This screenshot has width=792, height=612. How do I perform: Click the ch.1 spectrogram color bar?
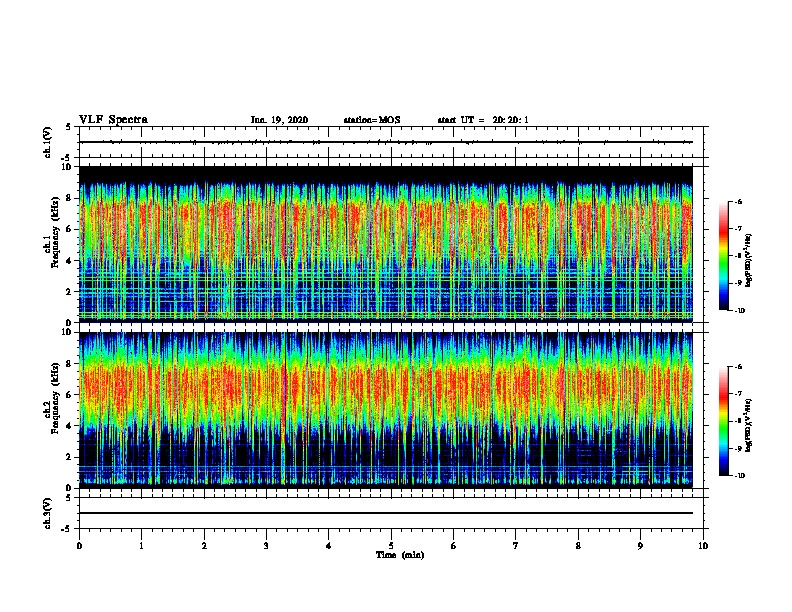point(723,256)
